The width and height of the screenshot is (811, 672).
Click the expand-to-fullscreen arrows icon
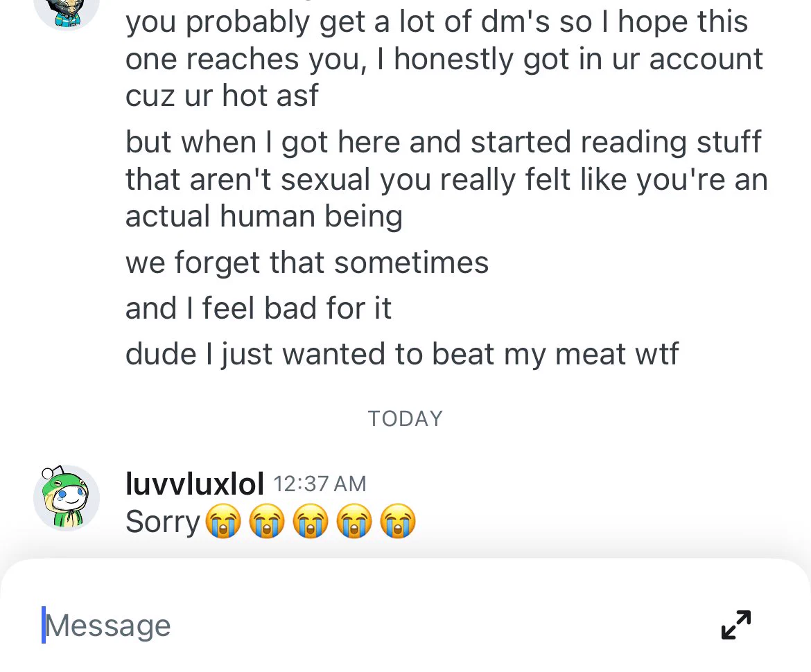[x=735, y=625]
